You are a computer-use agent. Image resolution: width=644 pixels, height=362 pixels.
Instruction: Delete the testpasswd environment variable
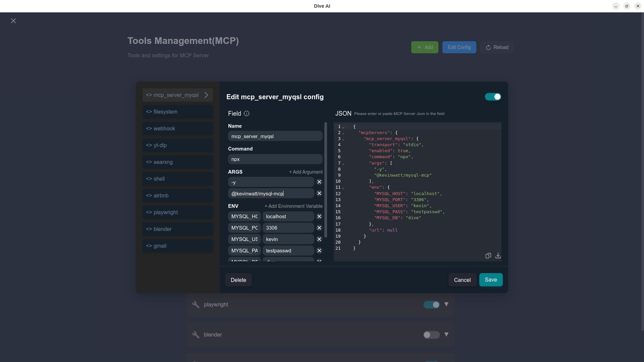319,251
